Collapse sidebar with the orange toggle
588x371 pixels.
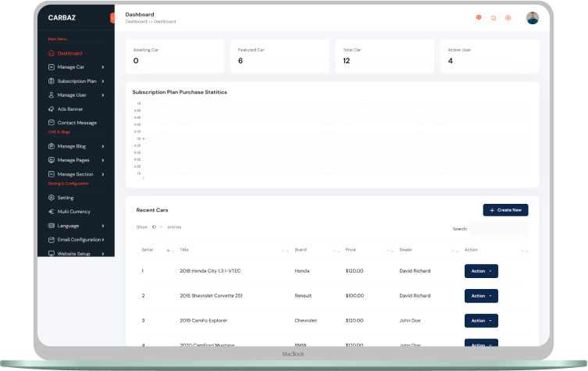pyautogui.click(x=112, y=17)
